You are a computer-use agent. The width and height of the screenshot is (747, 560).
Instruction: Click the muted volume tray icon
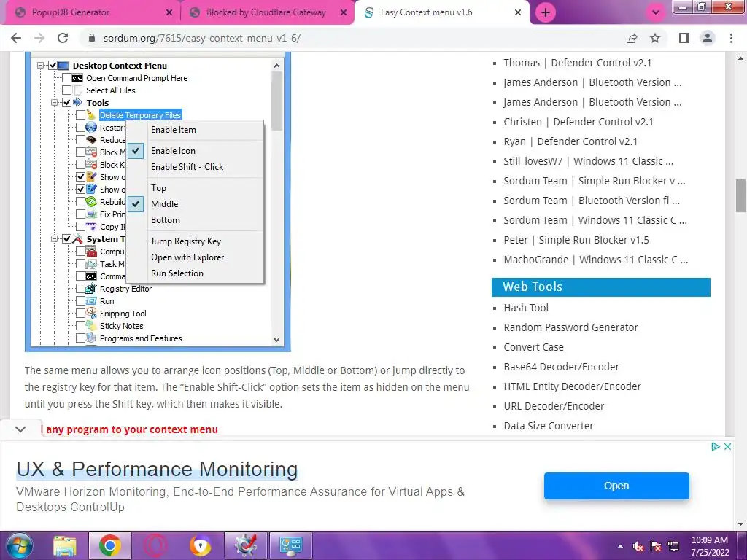(x=638, y=546)
